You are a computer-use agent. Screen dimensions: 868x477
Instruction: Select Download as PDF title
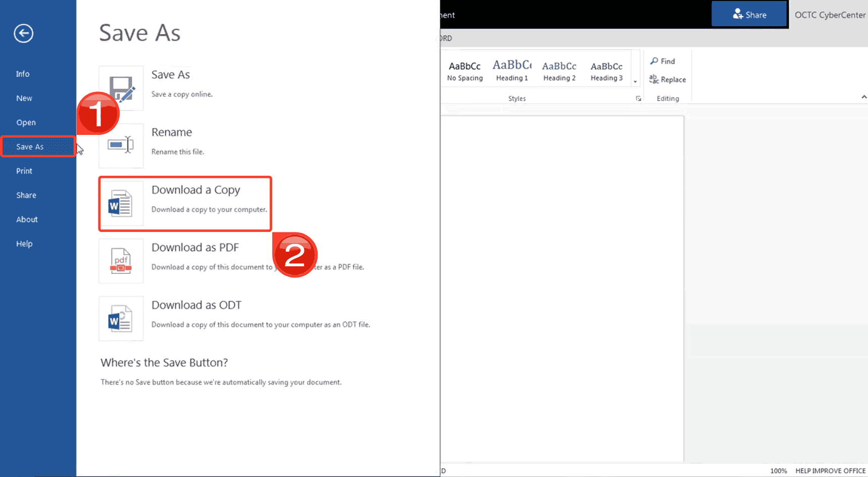click(x=195, y=248)
